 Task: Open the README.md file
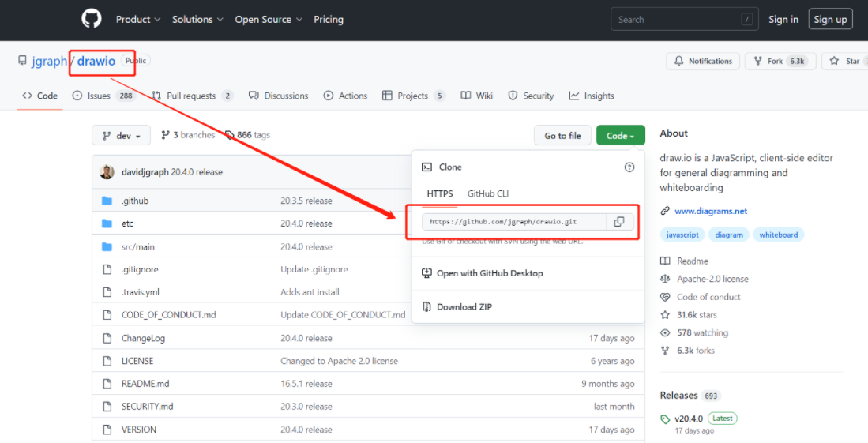(x=145, y=383)
